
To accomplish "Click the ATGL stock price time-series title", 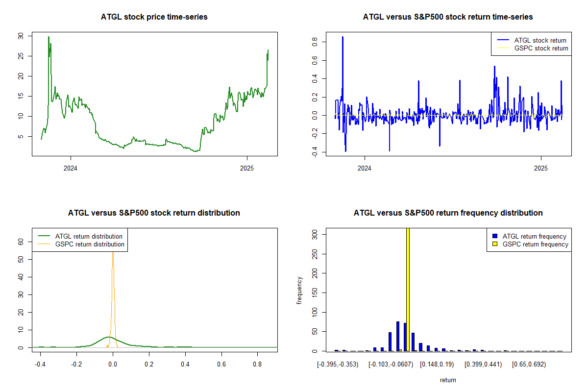I will click(x=154, y=17).
